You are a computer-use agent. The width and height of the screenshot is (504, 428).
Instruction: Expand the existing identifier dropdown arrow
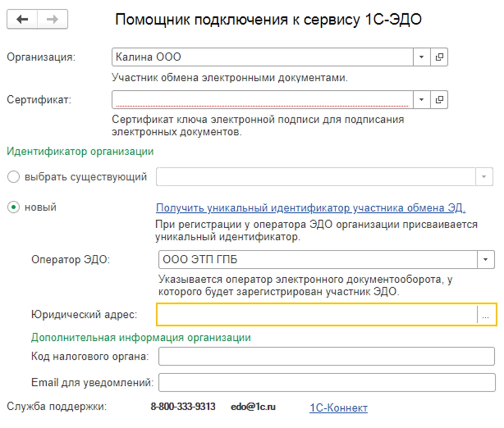click(484, 177)
